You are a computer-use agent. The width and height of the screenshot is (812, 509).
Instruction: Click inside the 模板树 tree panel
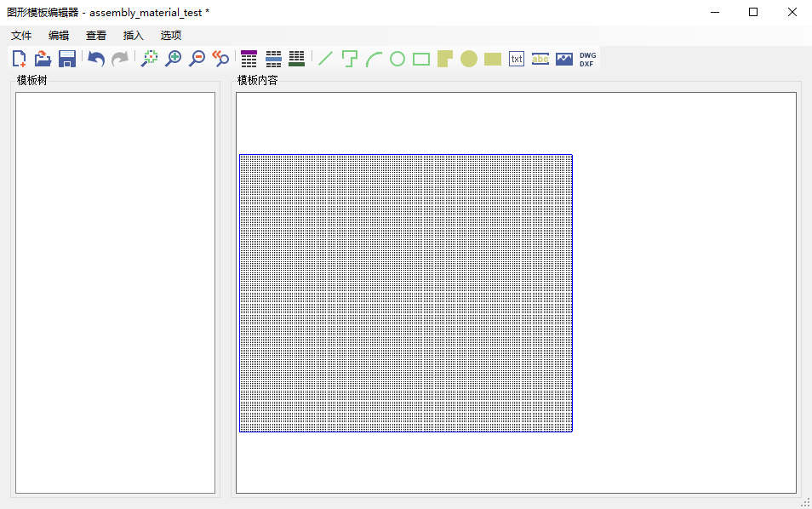point(115,293)
